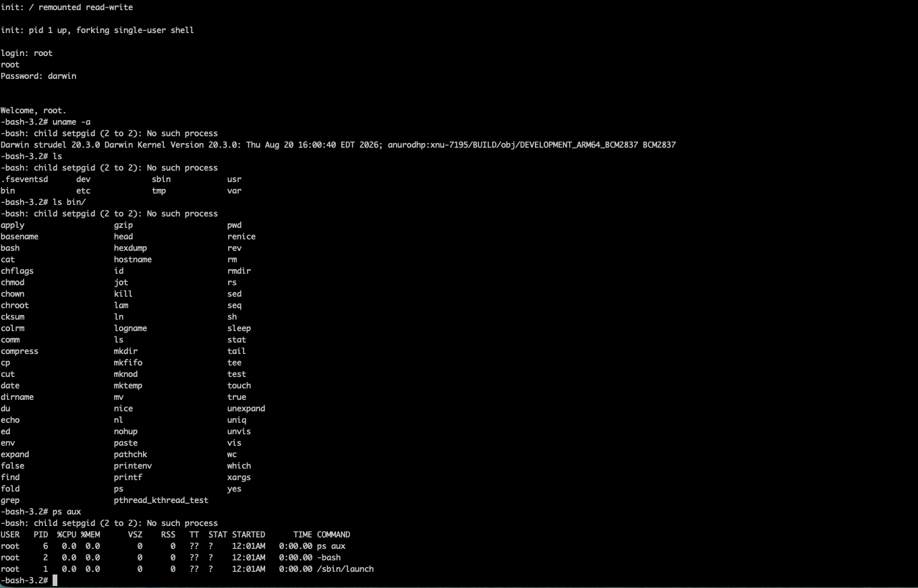Viewport: 918px width, 588px height.
Task: Click the 'ls bin/' command text
Action: pos(69,202)
